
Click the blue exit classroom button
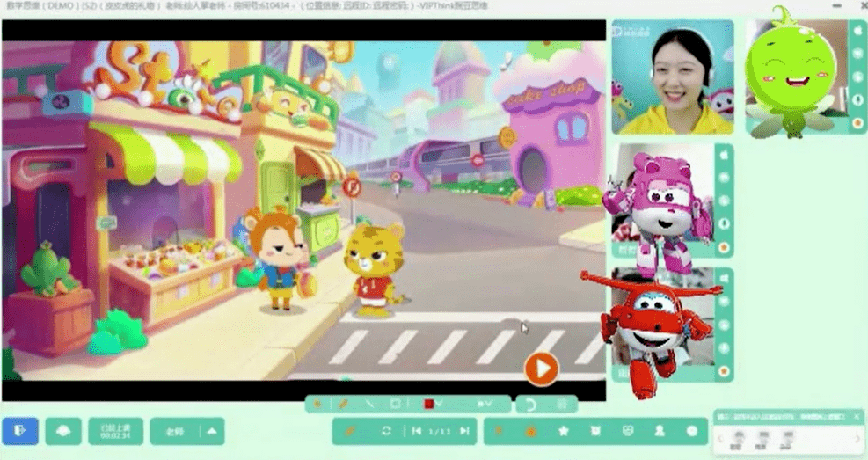[x=20, y=431]
